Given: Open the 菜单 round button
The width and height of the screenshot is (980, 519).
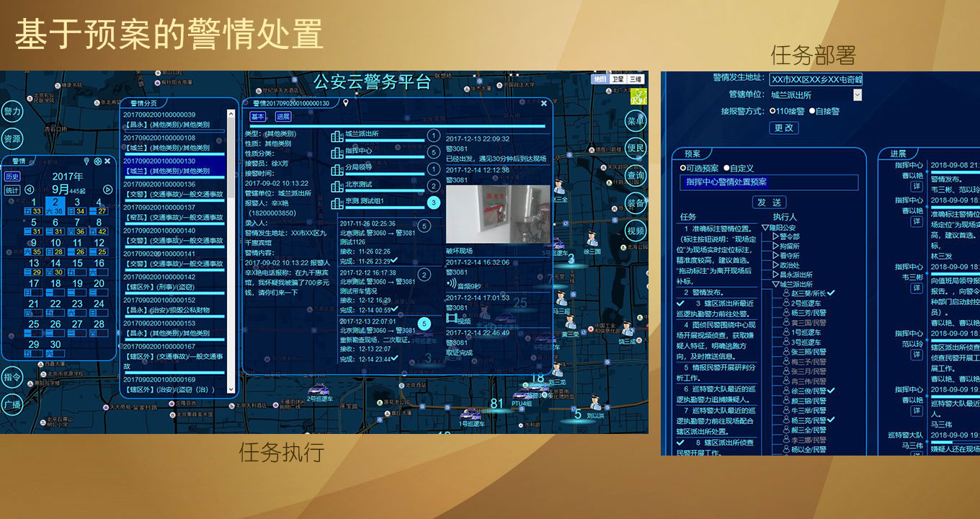Looking at the screenshot, I should pyautogui.click(x=635, y=120).
